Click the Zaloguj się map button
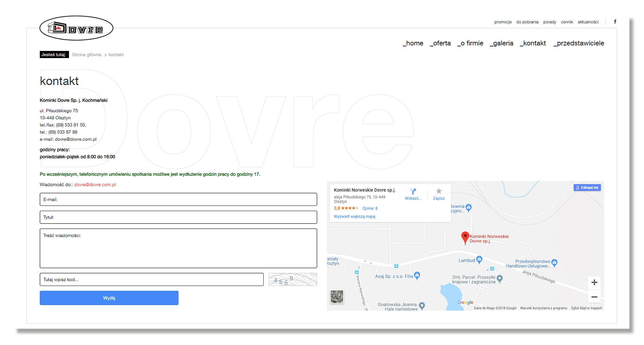The height and width of the screenshot is (345, 644). (587, 188)
